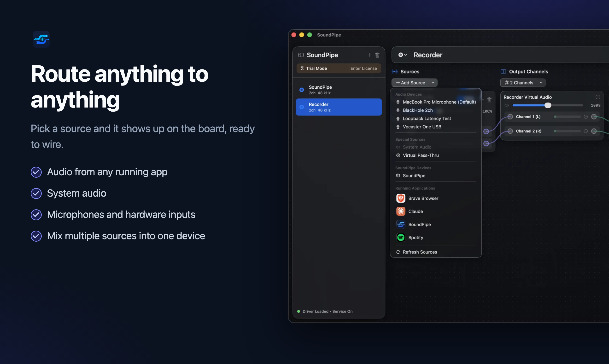Choose Loopback Latency Test source

click(x=436, y=119)
